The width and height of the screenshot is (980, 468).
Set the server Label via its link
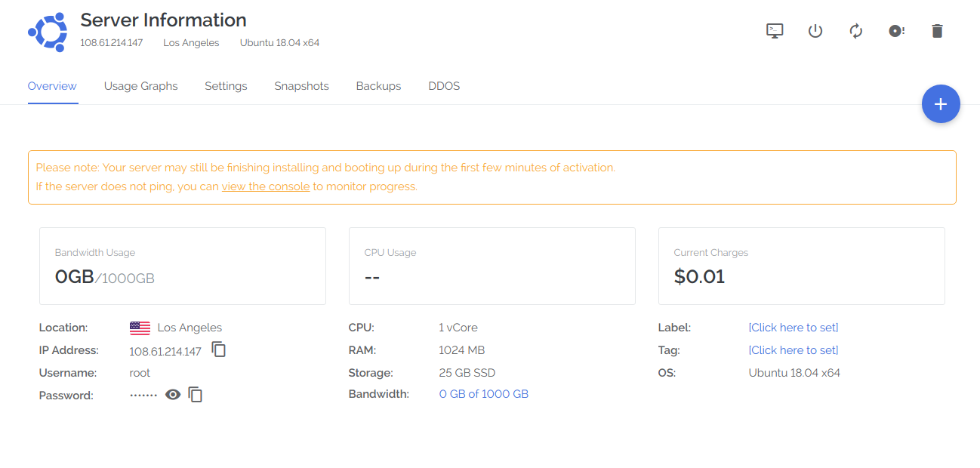coord(793,328)
